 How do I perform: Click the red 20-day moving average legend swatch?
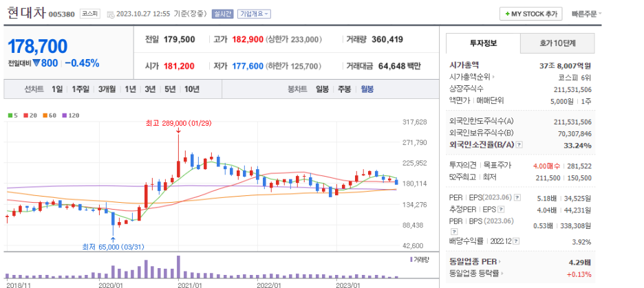click(x=25, y=115)
